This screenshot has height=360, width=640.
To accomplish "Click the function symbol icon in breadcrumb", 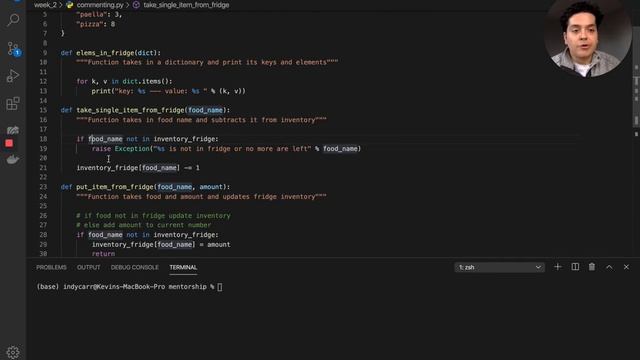I will click(136, 5).
